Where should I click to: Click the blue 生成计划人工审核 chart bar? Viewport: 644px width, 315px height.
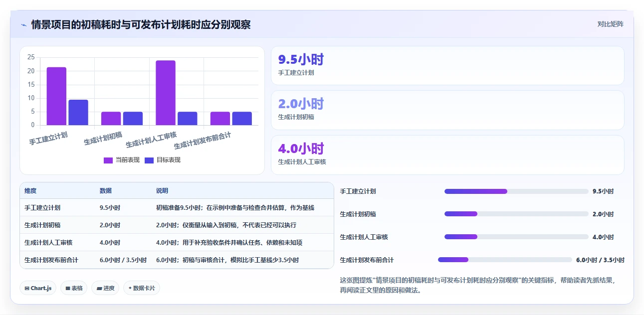point(188,119)
